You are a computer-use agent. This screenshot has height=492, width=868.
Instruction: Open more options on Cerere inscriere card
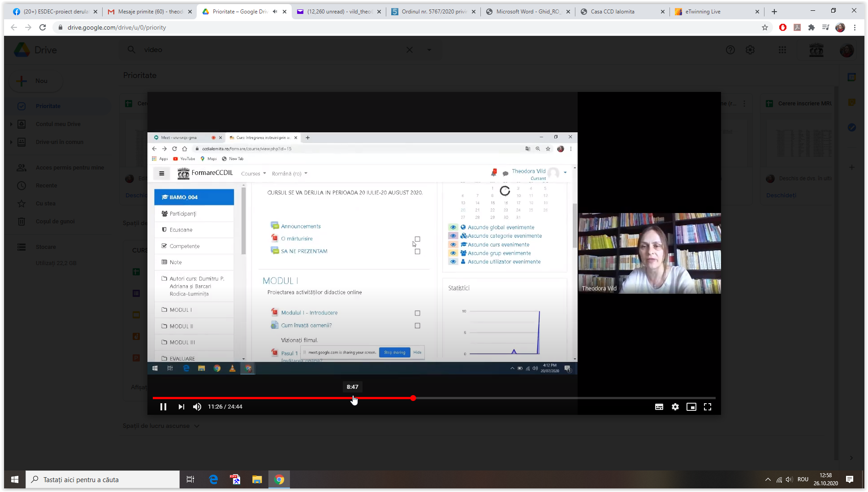click(744, 104)
